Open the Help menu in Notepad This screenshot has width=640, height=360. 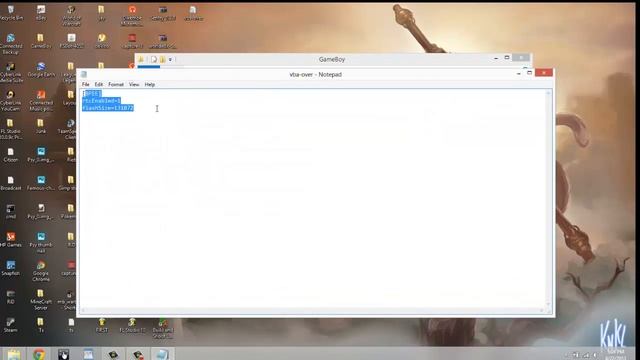click(x=149, y=84)
